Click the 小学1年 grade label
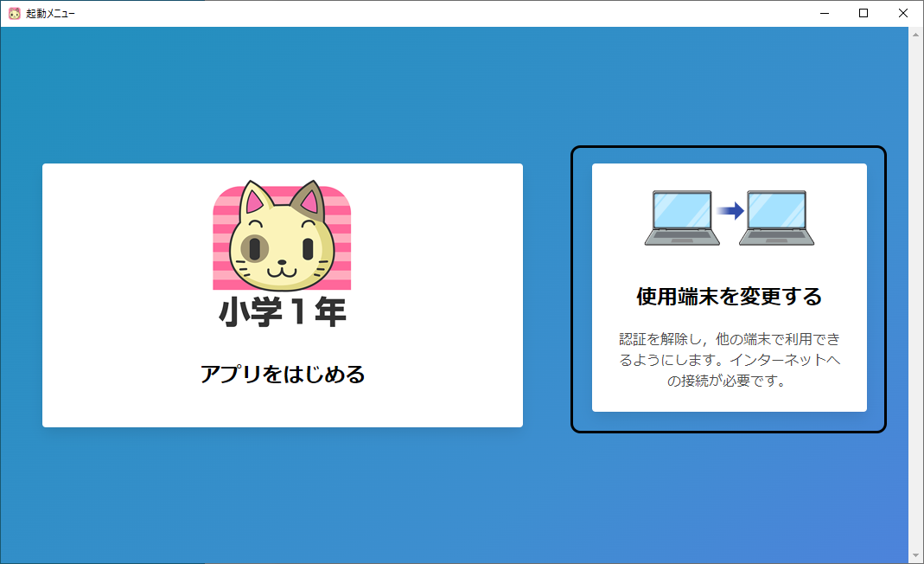 (x=283, y=312)
